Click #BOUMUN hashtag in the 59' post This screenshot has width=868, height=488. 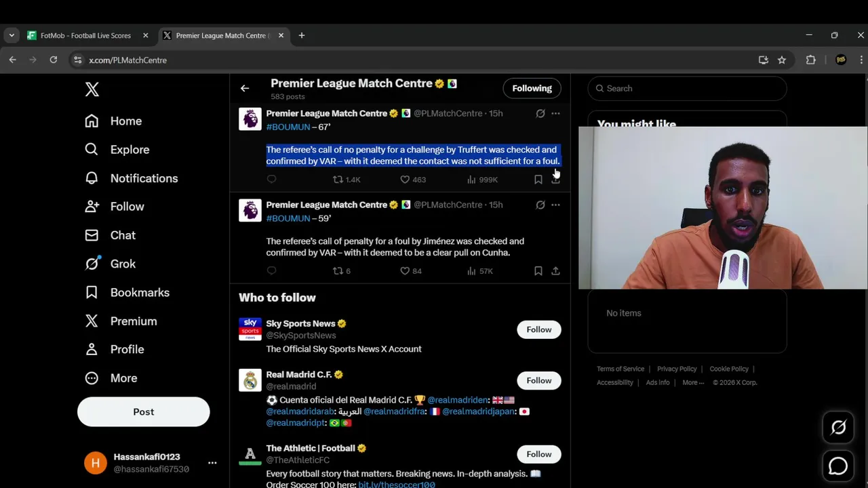(x=288, y=218)
